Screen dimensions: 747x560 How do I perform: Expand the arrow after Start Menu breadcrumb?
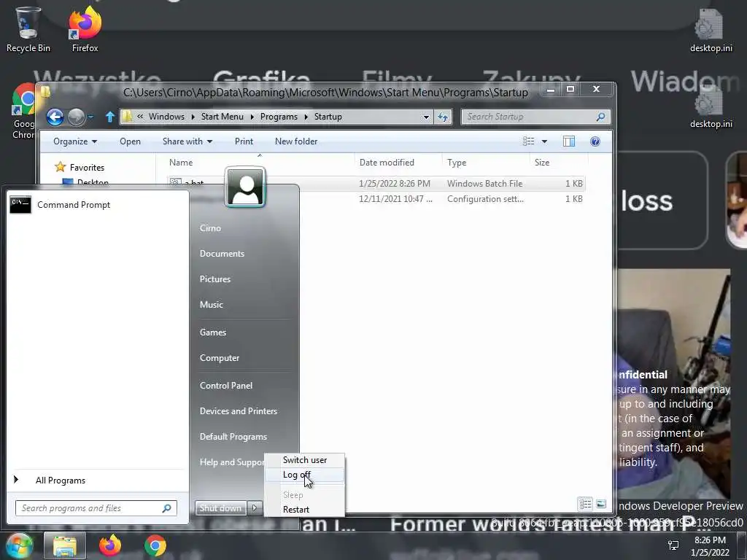tap(252, 117)
